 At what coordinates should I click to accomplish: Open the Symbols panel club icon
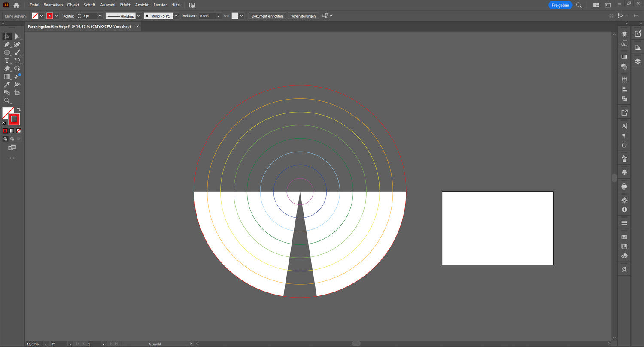624,173
